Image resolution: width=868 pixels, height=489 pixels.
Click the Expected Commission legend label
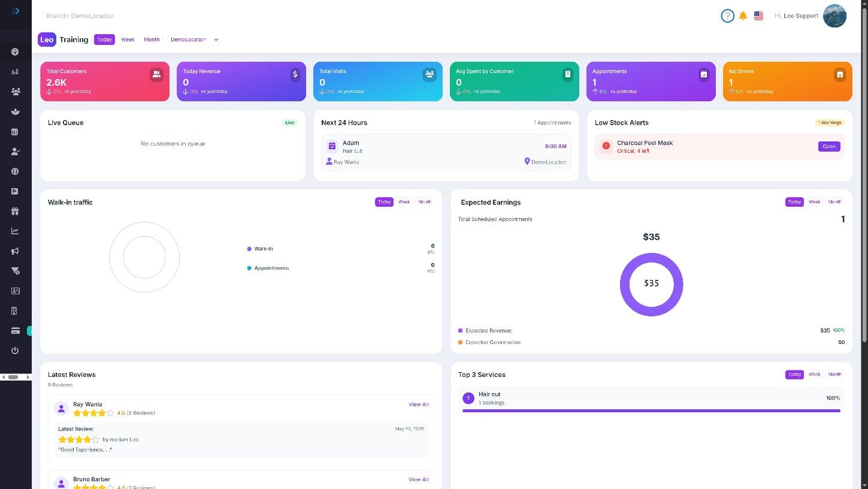[493, 342]
